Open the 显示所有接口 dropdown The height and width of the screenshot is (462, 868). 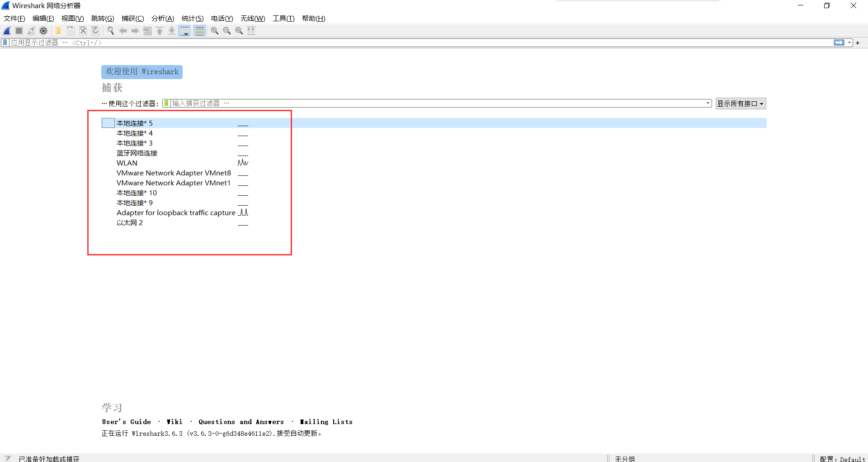pyautogui.click(x=741, y=104)
